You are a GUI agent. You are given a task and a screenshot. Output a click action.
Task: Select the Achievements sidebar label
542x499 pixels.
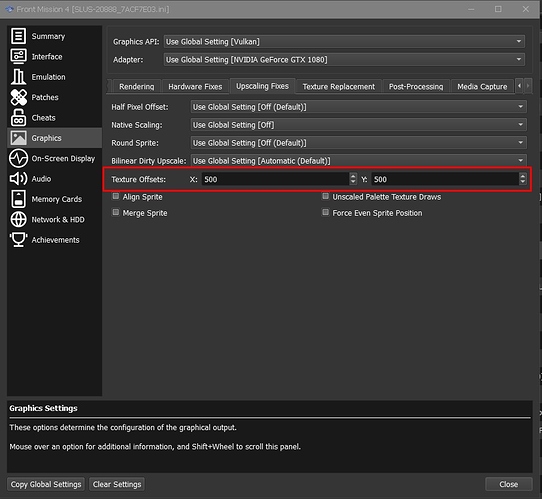55,240
